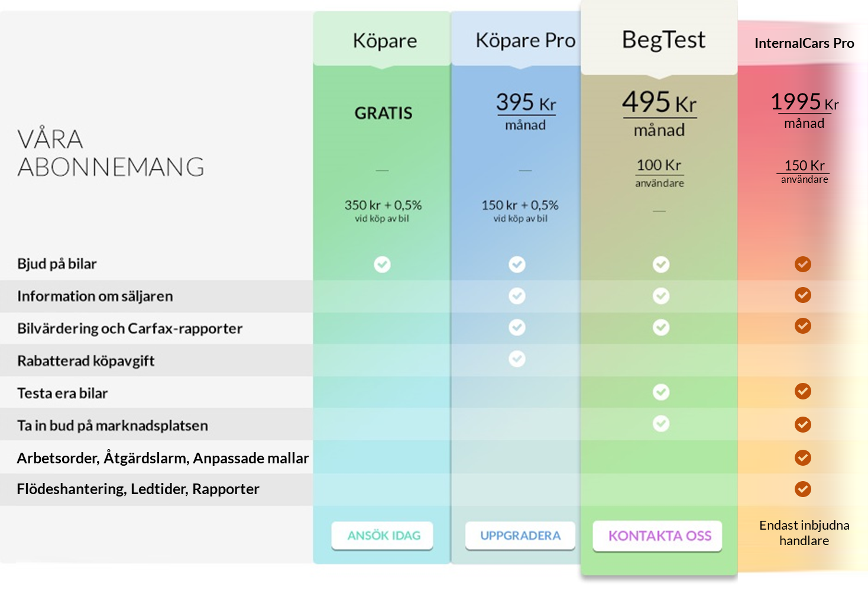This screenshot has height=590, width=868.
Task: Click InternalCars Pro checkmark for Flödeshantering row
Action: tap(803, 489)
